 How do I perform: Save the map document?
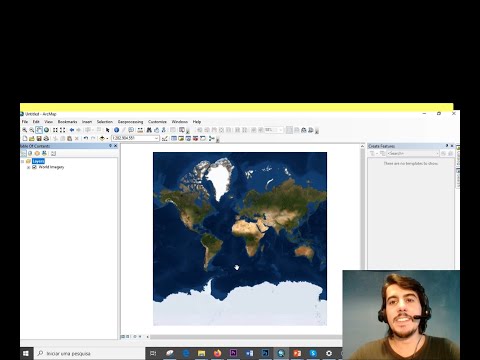coord(39,138)
